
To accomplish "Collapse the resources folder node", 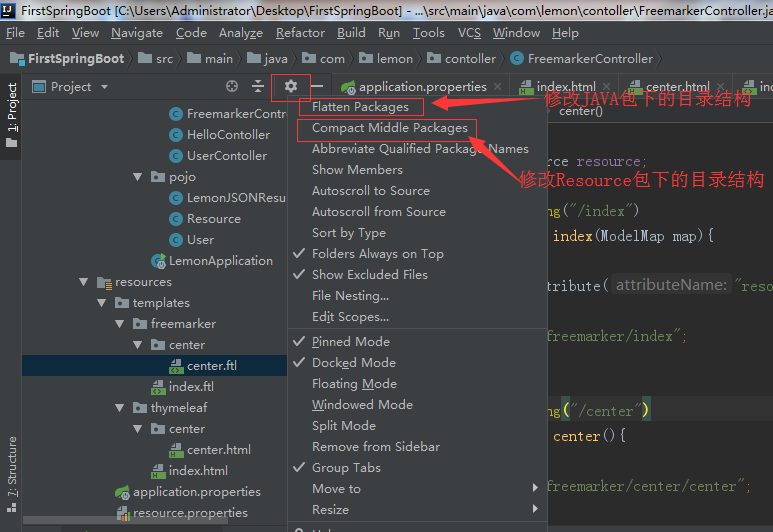I will coord(84,282).
